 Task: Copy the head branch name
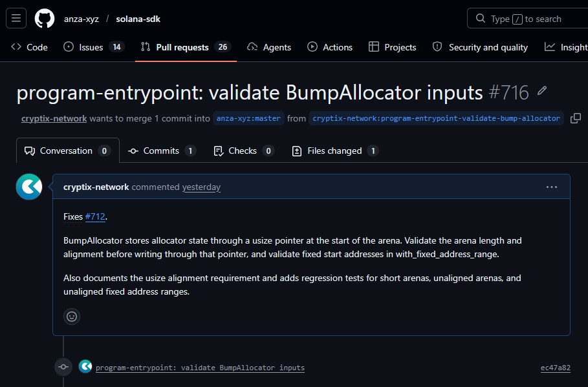click(576, 118)
